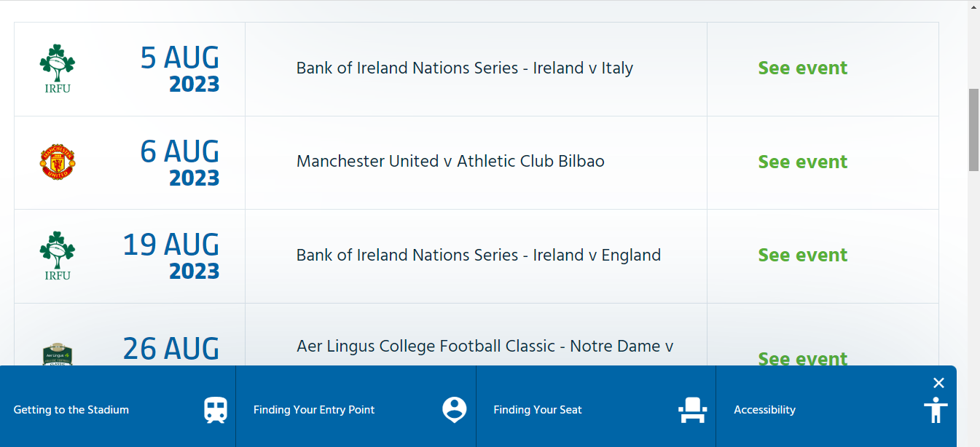Click the location pin person icon
Viewport: 980px width, 447px height.
455,409
